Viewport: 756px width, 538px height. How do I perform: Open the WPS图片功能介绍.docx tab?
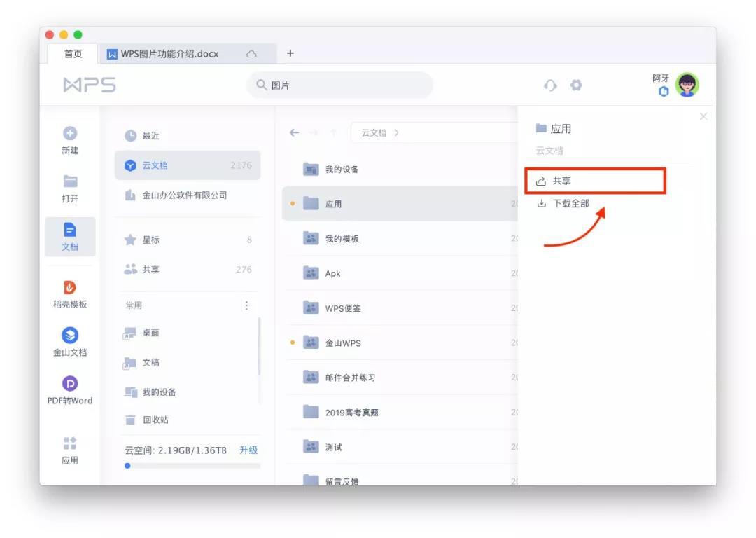(168, 53)
